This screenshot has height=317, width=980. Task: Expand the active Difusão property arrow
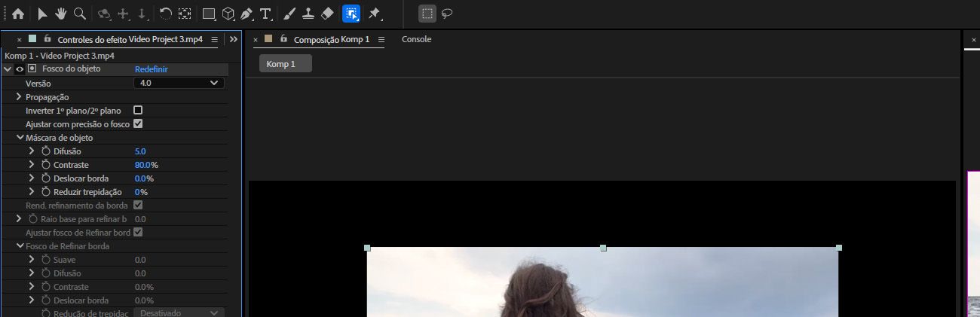[x=32, y=151]
